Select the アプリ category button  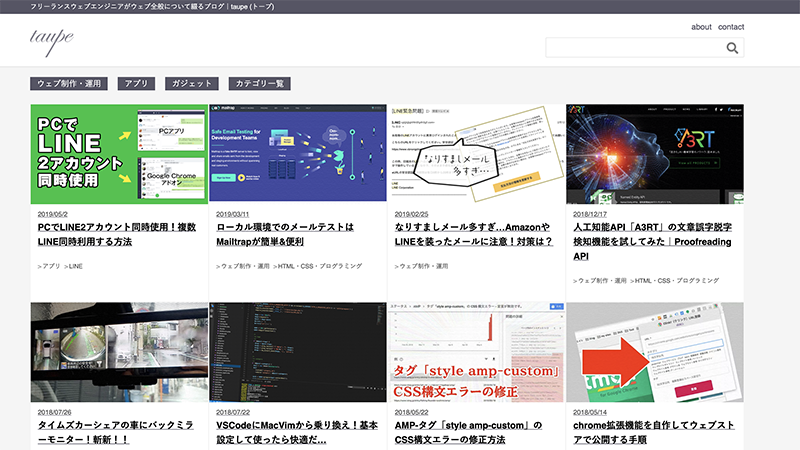(x=136, y=84)
